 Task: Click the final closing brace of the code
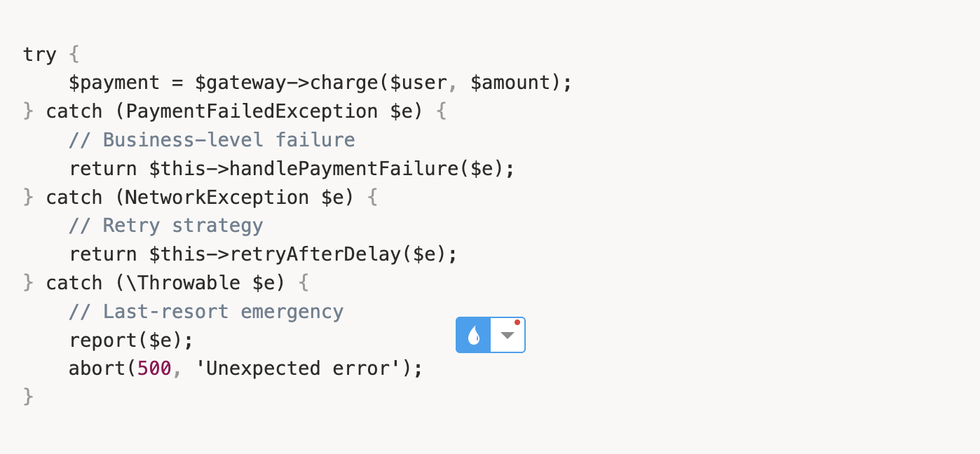click(28, 397)
